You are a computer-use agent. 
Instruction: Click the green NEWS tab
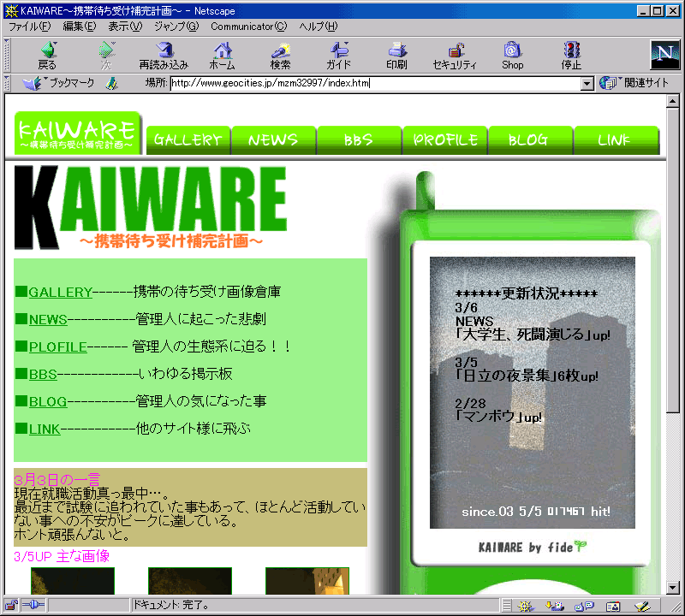click(273, 140)
